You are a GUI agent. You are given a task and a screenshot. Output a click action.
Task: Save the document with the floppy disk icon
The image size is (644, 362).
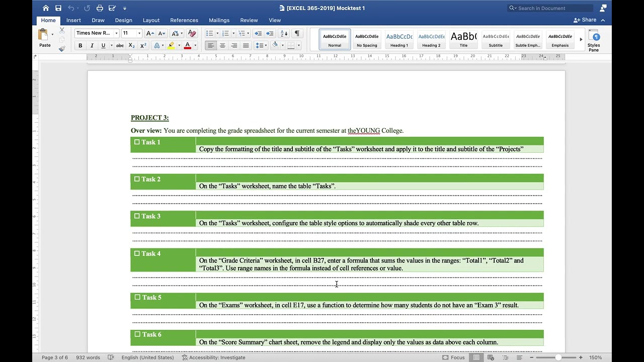58,8
